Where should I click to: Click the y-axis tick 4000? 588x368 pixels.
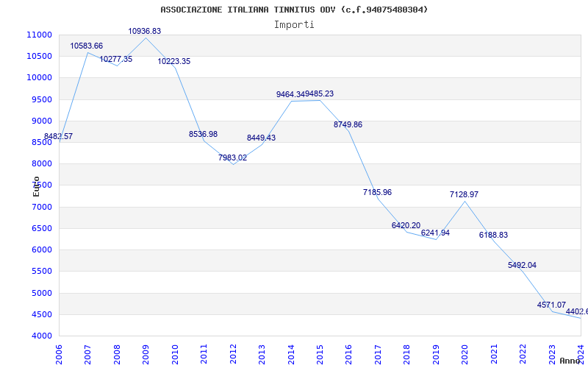pos(41,336)
